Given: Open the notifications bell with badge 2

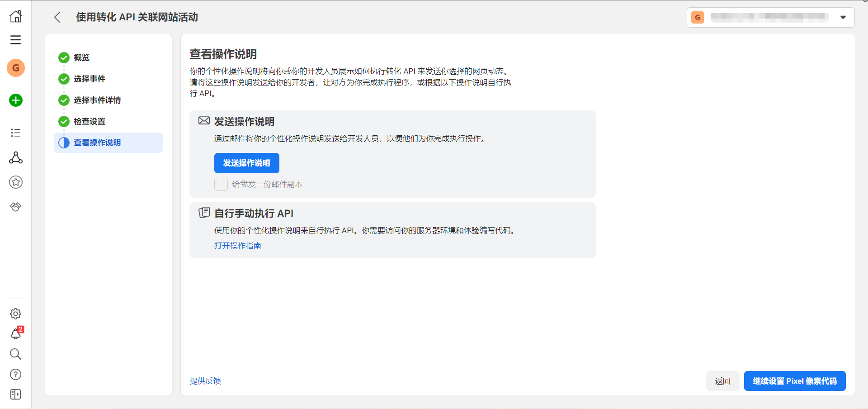Looking at the screenshot, I should (x=16, y=333).
